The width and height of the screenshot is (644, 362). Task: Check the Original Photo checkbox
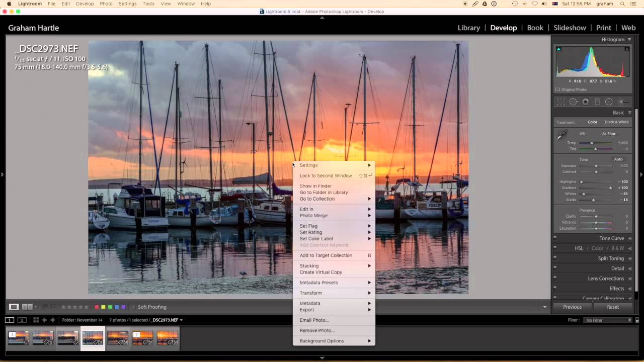[x=558, y=89]
